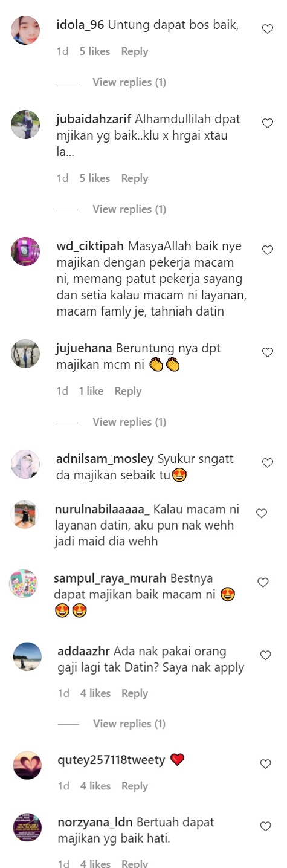Tap the heart beside jubaidahzarif's comment
The width and height of the screenshot is (287, 868).
(x=268, y=123)
